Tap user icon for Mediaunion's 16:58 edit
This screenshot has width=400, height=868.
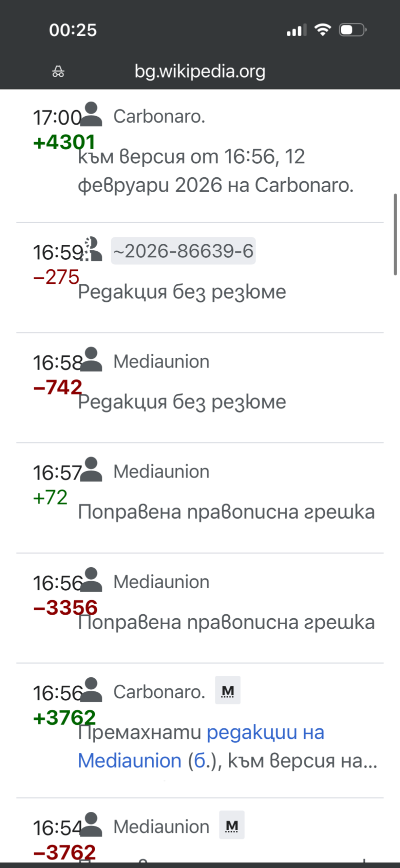click(x=91, y=359)
